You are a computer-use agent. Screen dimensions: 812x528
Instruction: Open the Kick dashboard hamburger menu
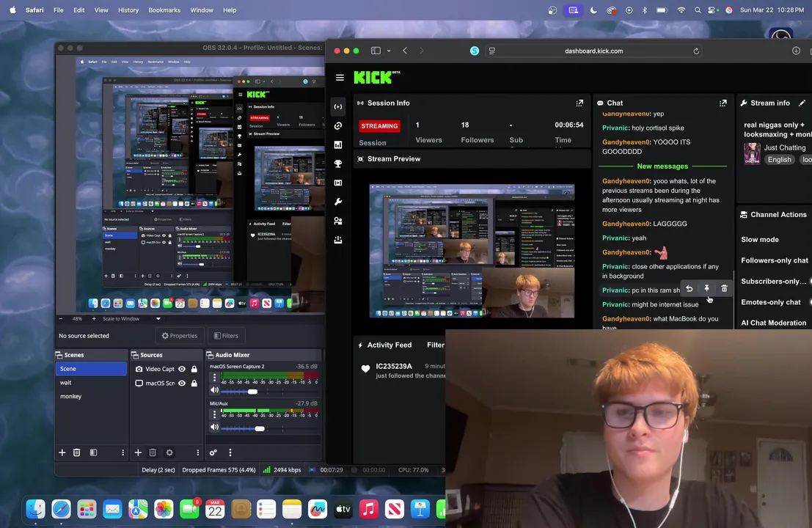point(340,78)
